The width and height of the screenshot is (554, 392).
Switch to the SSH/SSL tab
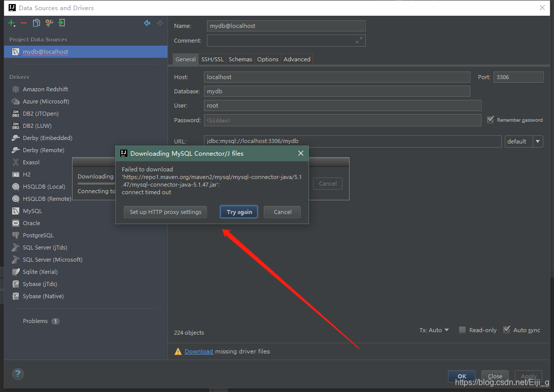click(x=213, y=59)
